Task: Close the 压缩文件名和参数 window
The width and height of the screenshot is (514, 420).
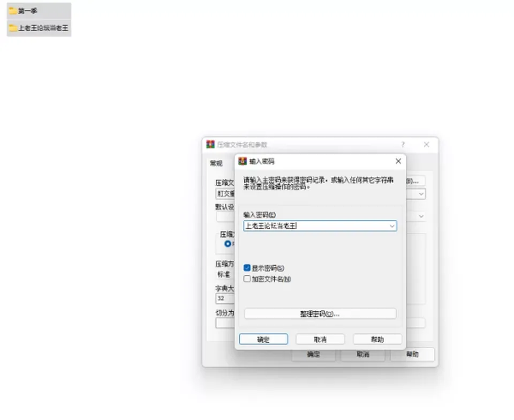Action: [x=427, y=145]
